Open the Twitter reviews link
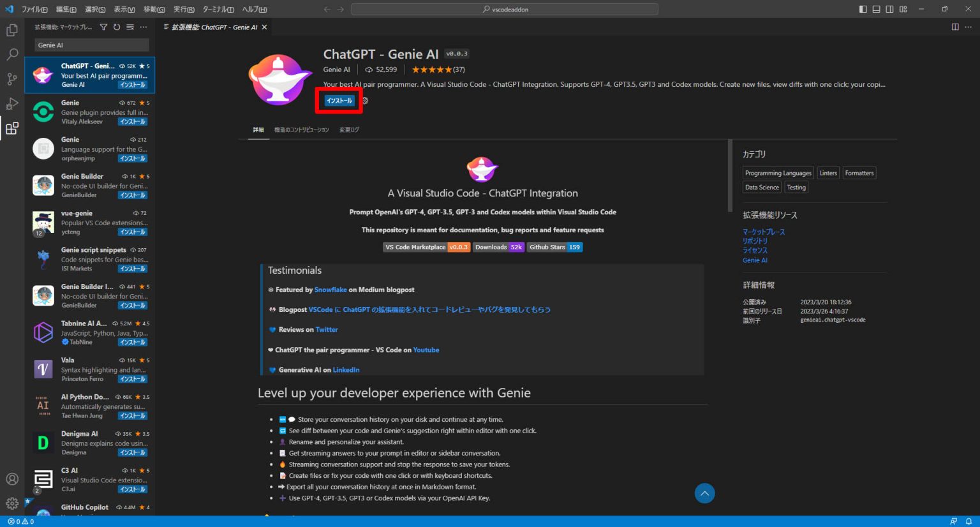Screen dimensions: 980x527 click(x=327, y=329)
